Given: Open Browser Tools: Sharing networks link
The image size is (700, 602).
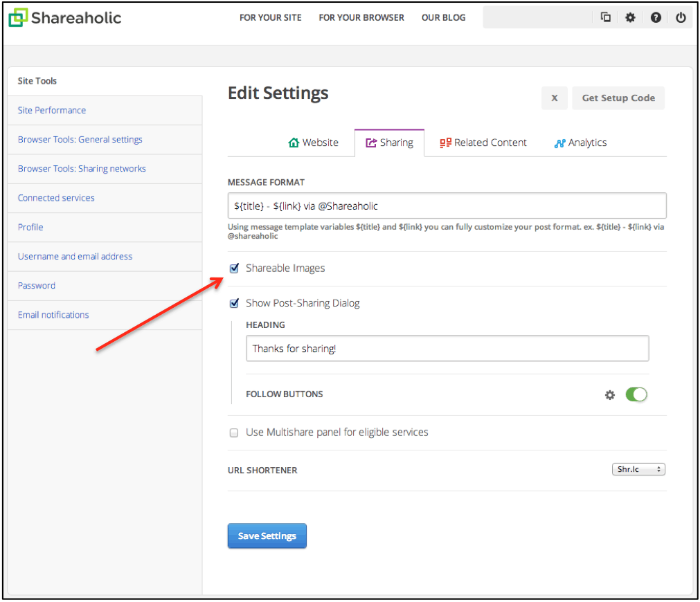Looking at the screenshot, I should click(x=82, y=169).
